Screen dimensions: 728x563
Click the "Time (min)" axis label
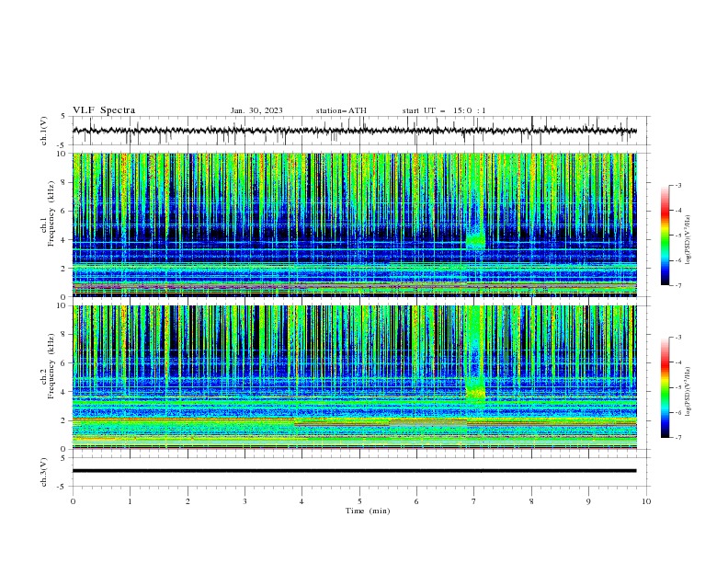click(368, 511)
